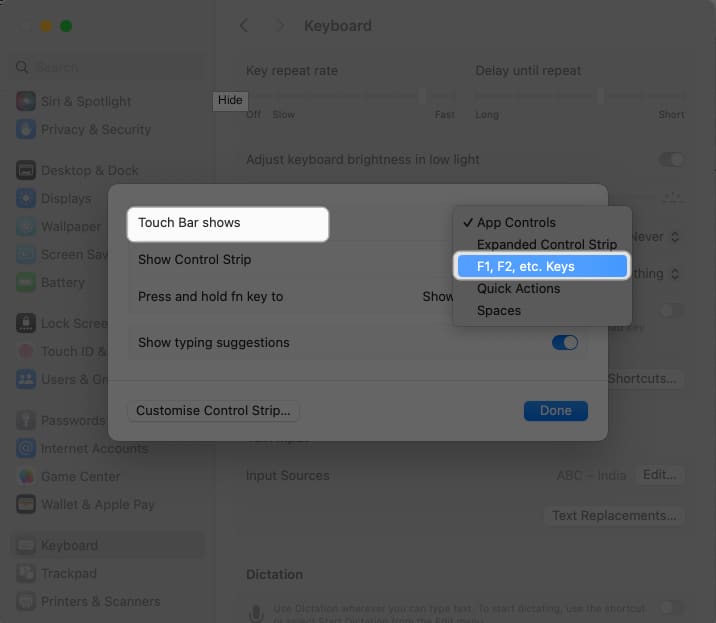Click Game Center sidebar icon
The image size is (716, 623).
tap(26, 476)
